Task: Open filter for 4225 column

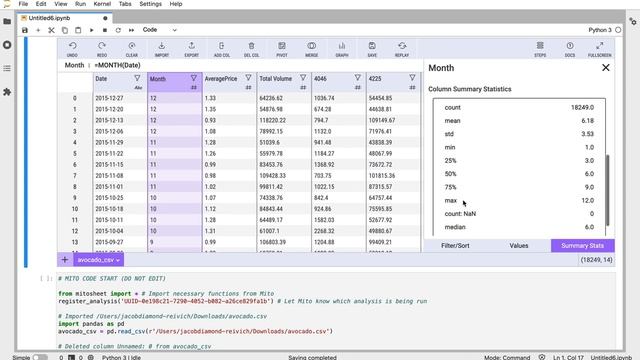Action: [412, 78]
